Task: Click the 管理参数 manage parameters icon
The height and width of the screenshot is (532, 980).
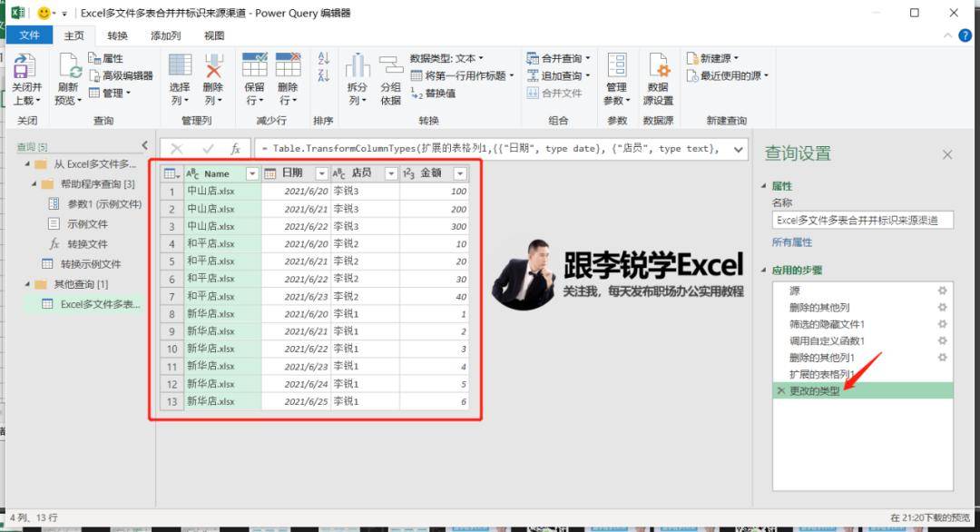Action: (x=617, y=65)
